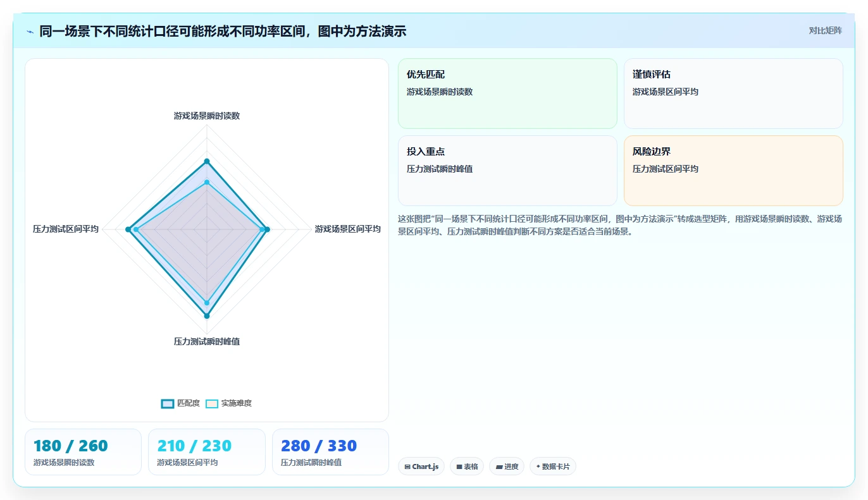Click the 匹配度 legend text
The width and height of the screenshot is (868, 500).
pos(188,403)
